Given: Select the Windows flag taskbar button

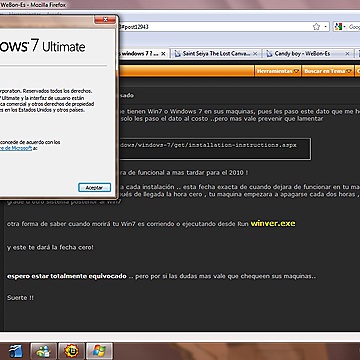Looking at the screenshot, I should (99, 352).
